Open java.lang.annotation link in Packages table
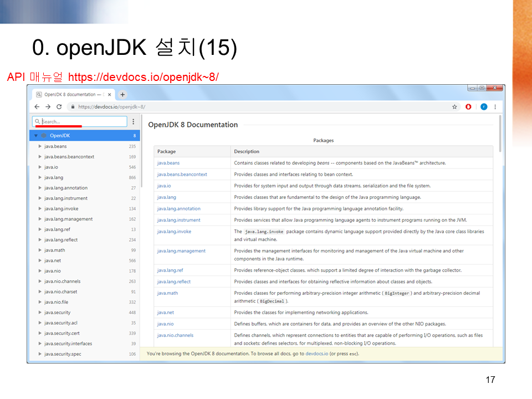Viewport: 532px width, 399px height. 179,209
